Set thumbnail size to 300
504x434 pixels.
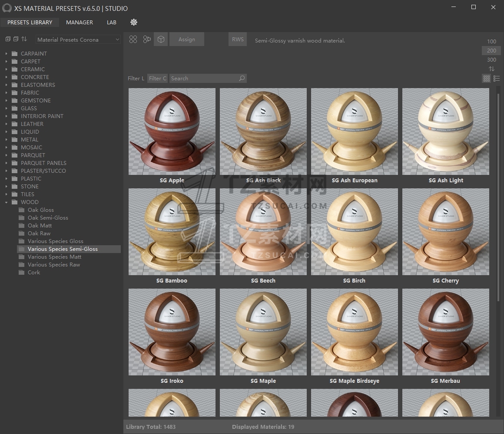(491, 60)
